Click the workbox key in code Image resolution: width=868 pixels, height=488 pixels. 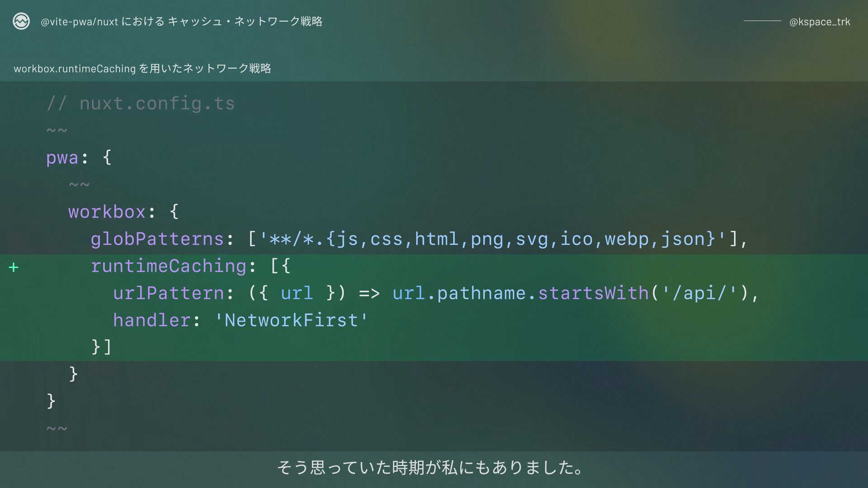[107, 212]
